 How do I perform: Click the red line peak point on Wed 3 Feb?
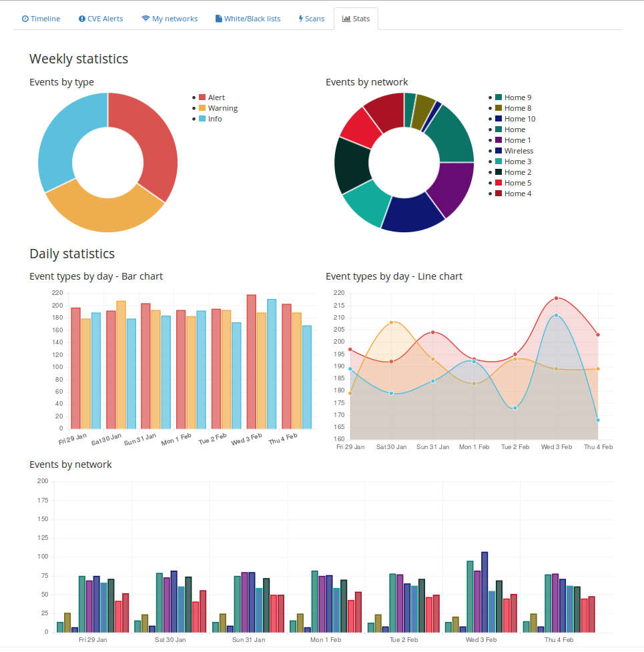(557, 298)
